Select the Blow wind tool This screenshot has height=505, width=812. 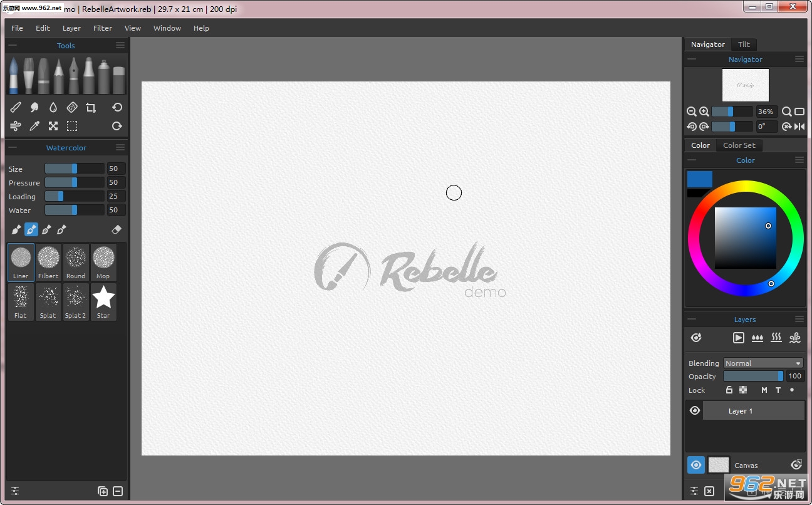16,126
